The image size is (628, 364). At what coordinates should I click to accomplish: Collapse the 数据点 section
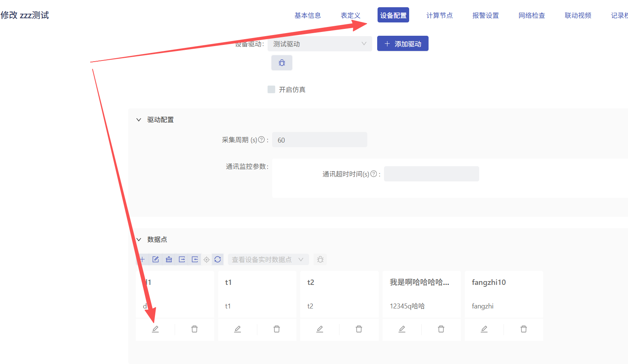[139, 240]
